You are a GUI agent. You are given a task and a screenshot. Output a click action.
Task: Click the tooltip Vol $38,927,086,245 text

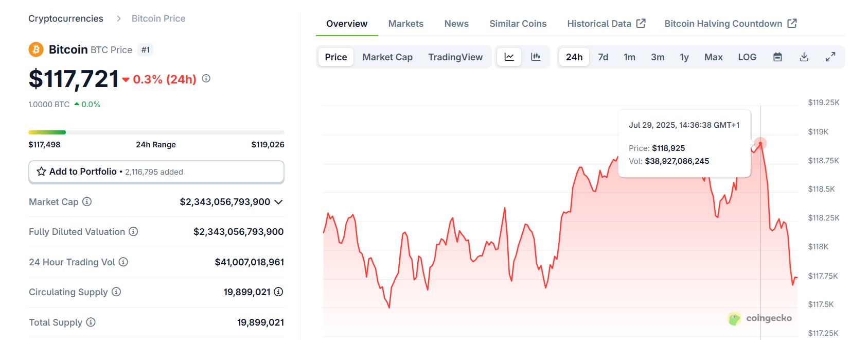click(x=669, y=161)
